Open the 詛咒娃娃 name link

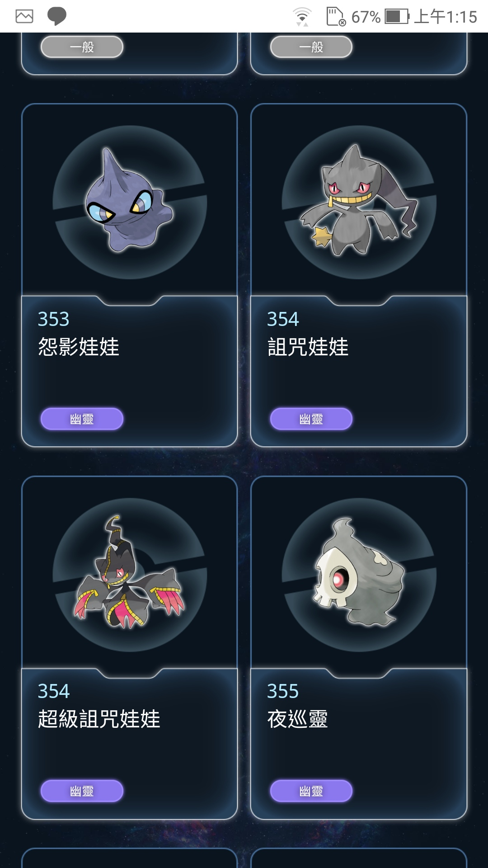click(308, 347)
